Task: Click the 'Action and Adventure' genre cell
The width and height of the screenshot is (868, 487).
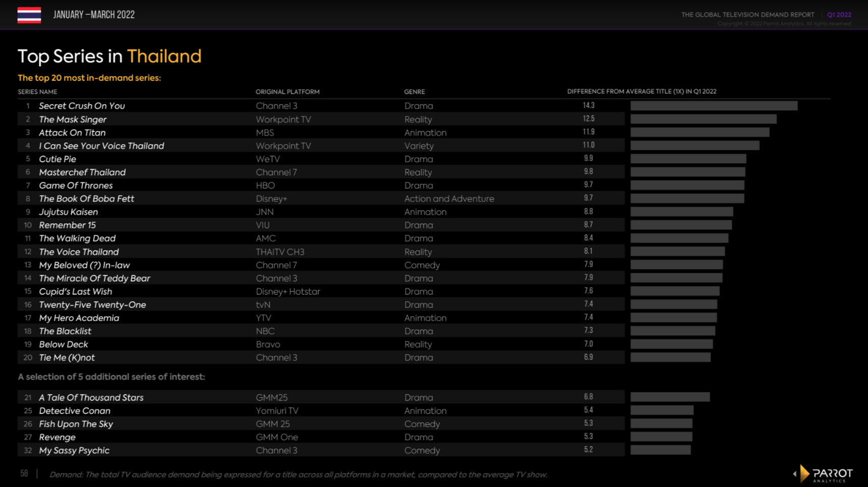Action: pyautogui.click(x=449, y=199)
